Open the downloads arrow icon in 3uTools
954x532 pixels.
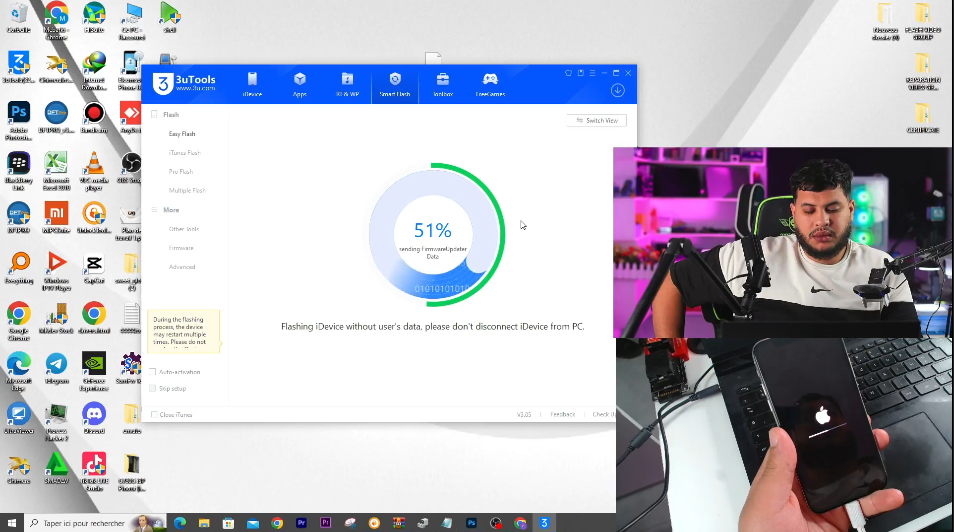618,90
